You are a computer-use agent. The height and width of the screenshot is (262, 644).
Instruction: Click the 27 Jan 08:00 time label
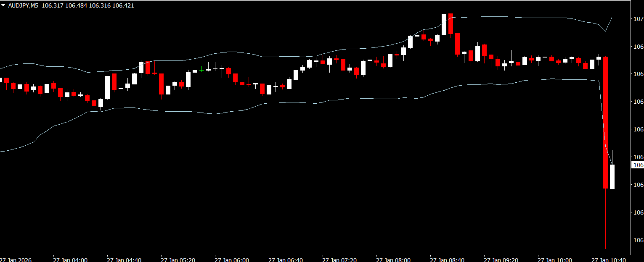393,259
